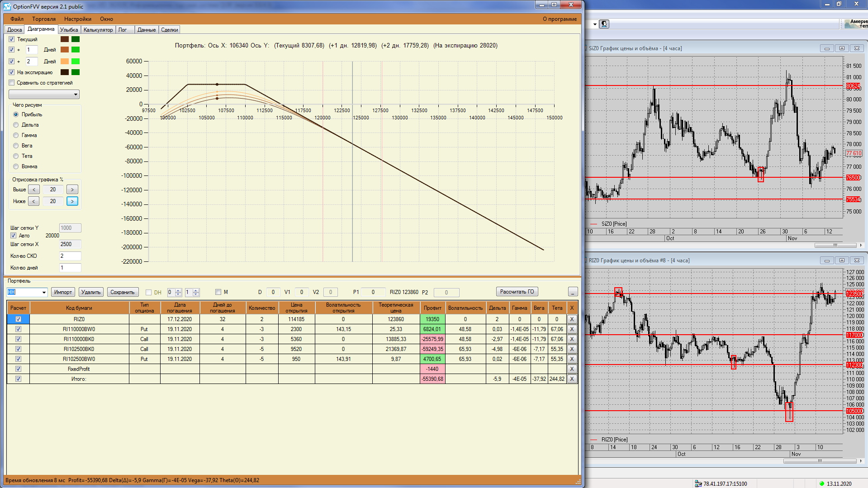Open the Файл menu
The image size is (868, 488).
[17, 19]
